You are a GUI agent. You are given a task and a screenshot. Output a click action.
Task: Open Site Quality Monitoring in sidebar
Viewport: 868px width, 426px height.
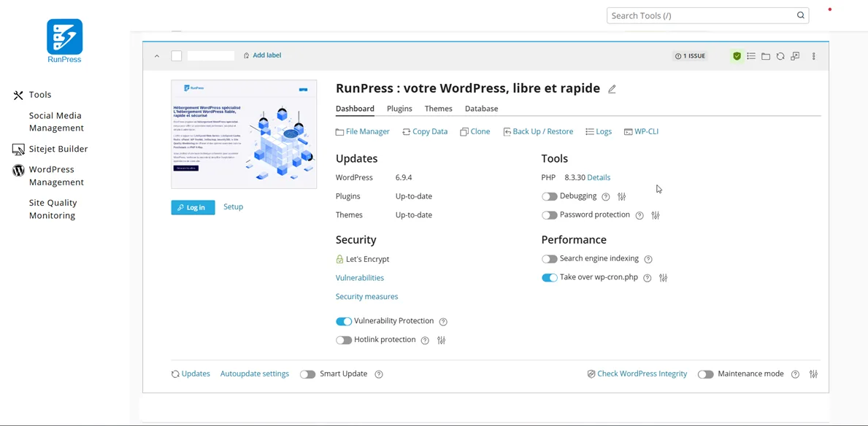tap(53, 209)
